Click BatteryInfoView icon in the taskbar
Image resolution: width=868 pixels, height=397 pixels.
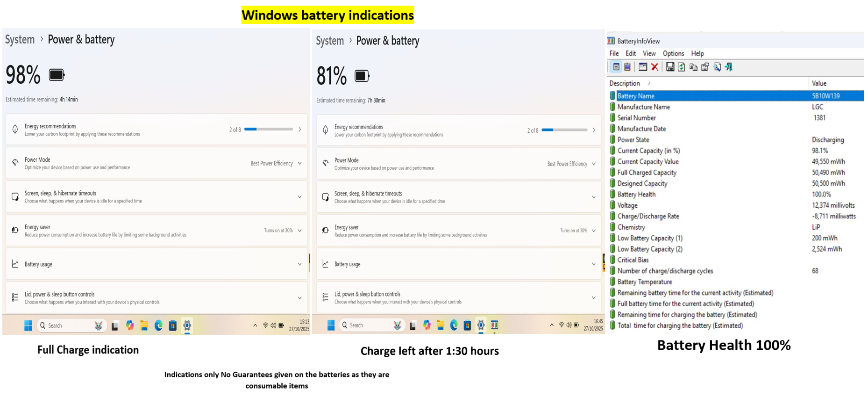(x=494, y=325)
